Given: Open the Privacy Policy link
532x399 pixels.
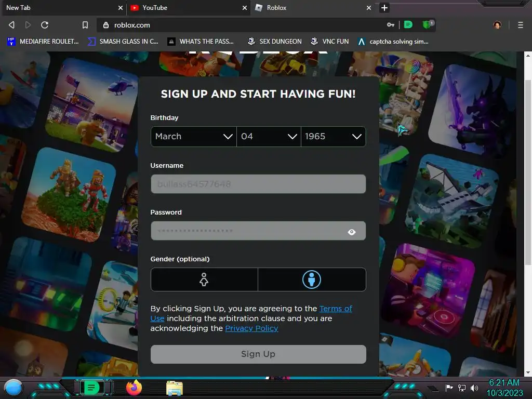Looking at the screenshot, I should pyautogui.click(x=252, y=328).
